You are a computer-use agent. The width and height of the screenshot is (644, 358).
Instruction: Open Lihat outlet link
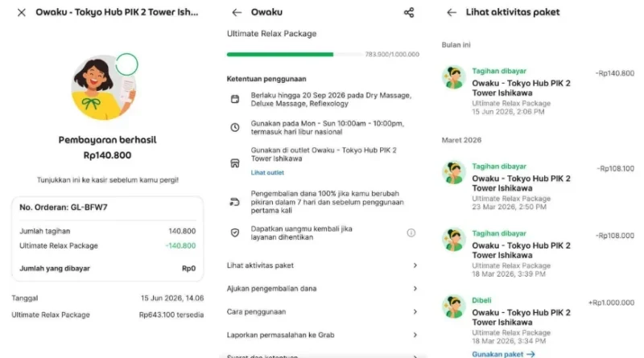click(267, 172)
